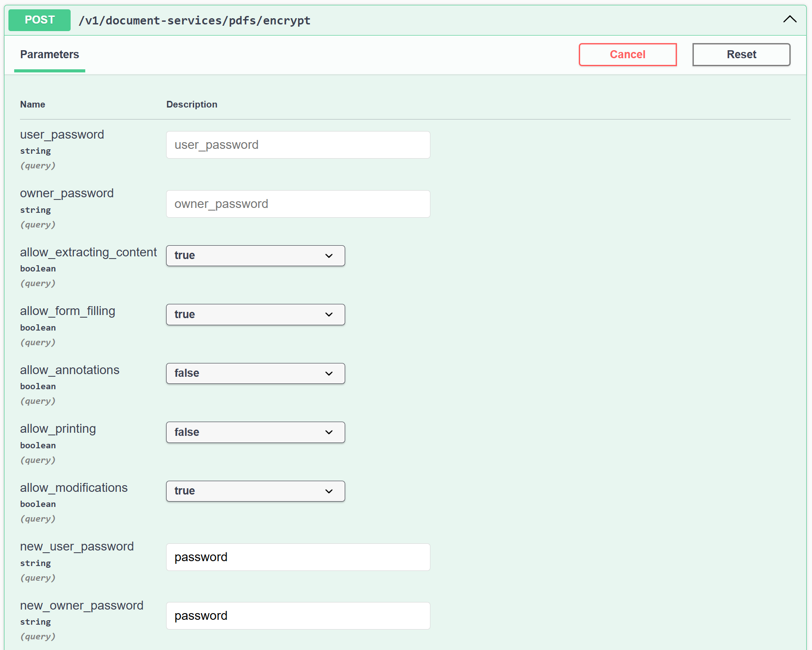
Task: Click into the new_user_password field
Action: click(298, 557)
